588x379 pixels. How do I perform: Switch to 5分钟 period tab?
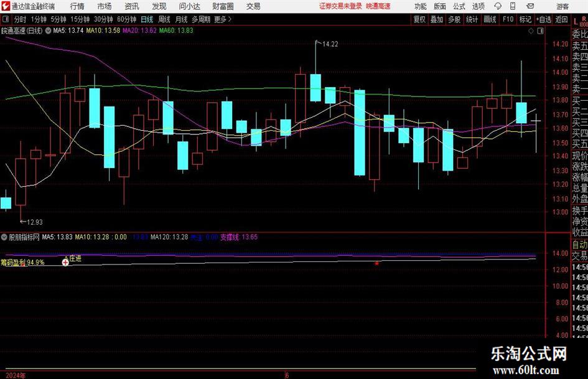[x=58, y=19]
